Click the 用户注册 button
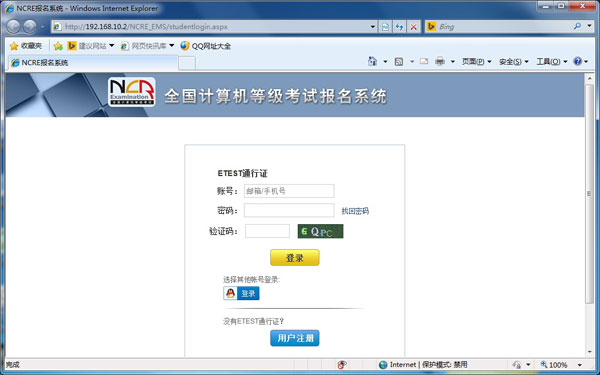 tap(295, 338)
